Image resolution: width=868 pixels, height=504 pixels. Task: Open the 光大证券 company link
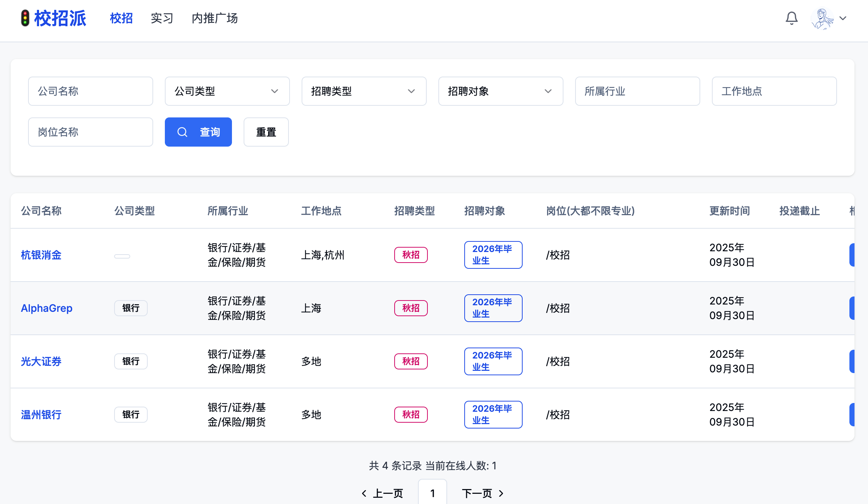tap(41, 361)
